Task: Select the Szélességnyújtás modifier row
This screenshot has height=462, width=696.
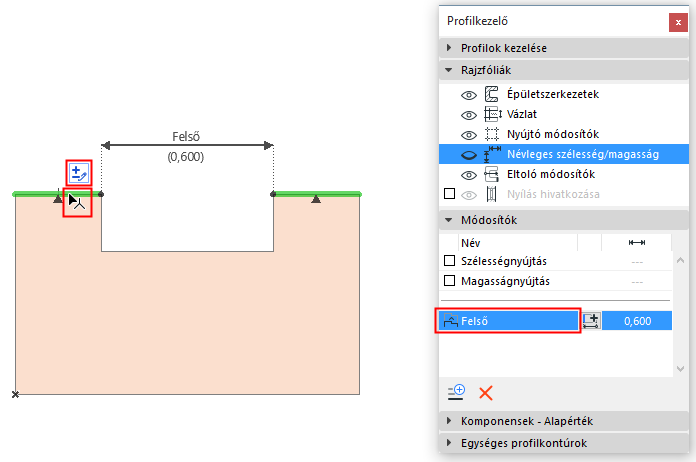Action: click(556, 261)
